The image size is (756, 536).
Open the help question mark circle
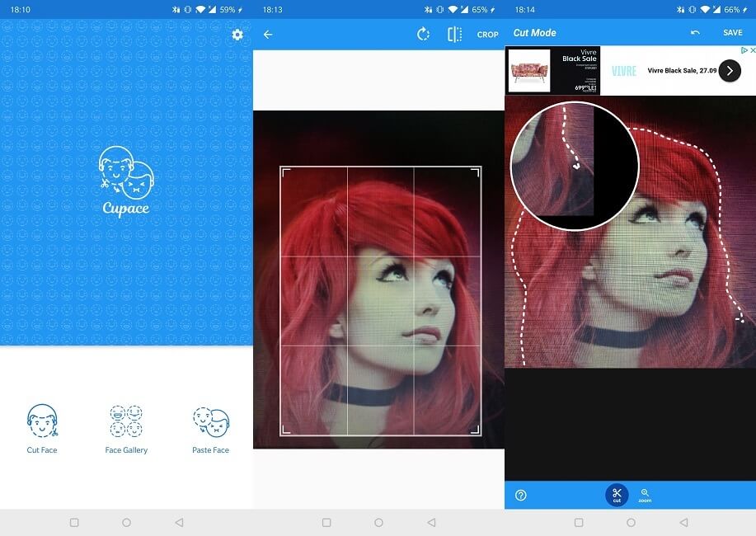click(x=520, y=494)
